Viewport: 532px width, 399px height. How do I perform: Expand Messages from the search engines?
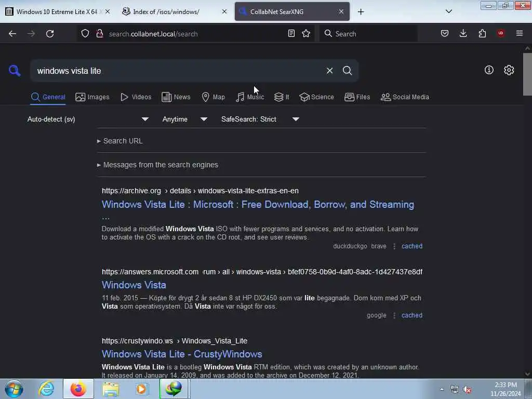point(157,165)
